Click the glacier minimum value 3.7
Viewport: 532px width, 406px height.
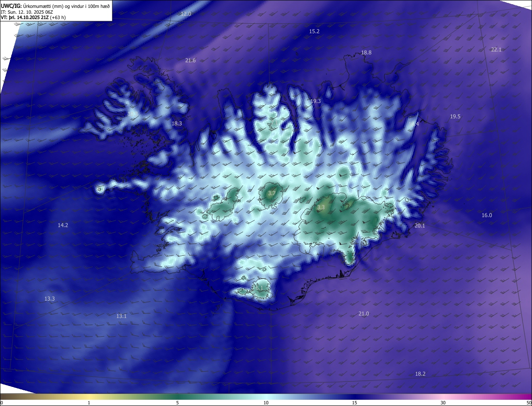pos(271,193)
